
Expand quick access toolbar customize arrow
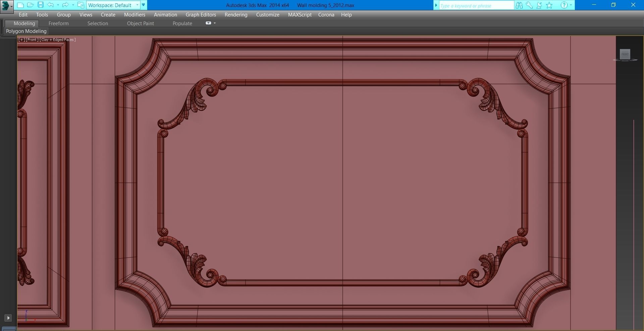(x=144, y=5)
